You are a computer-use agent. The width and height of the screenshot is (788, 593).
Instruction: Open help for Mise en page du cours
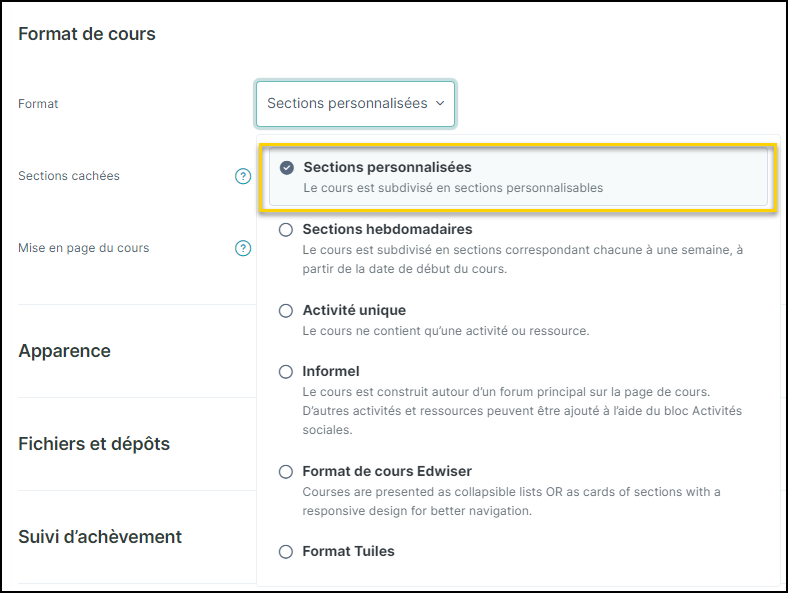click(243, 248)
